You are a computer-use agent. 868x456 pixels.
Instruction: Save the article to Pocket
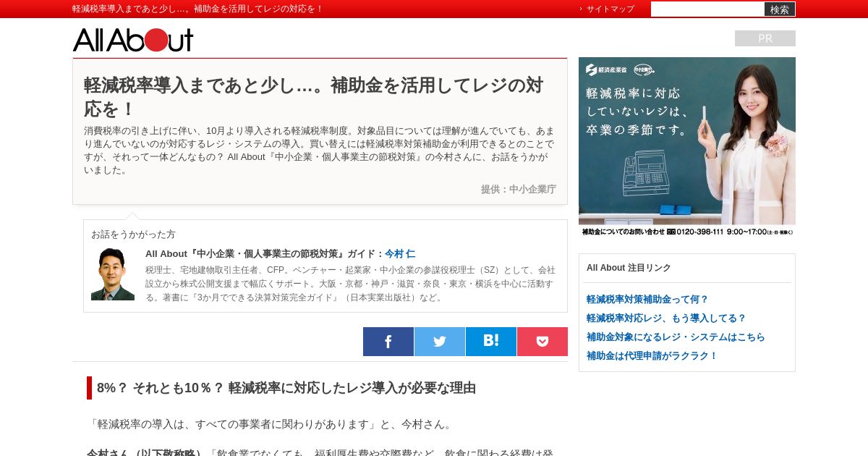click(542, 342)
